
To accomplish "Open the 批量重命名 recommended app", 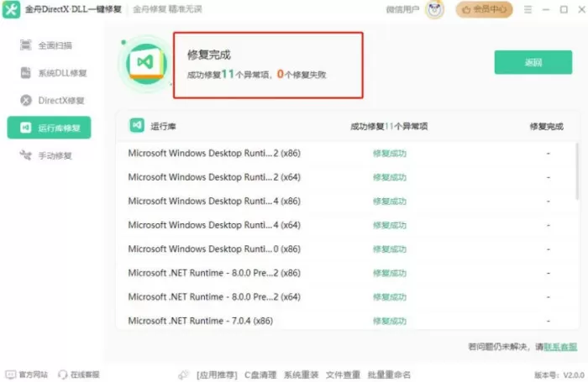I will point(389,375).
